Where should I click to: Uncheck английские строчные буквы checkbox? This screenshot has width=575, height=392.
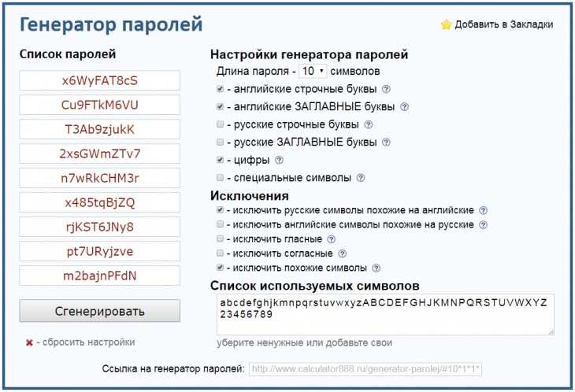[220, 89]
